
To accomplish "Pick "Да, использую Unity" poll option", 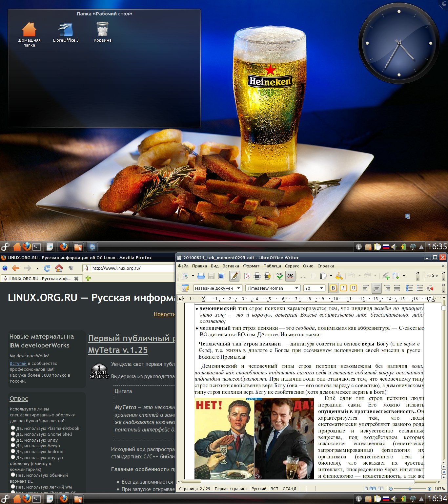I will click(x=13, y=440).
